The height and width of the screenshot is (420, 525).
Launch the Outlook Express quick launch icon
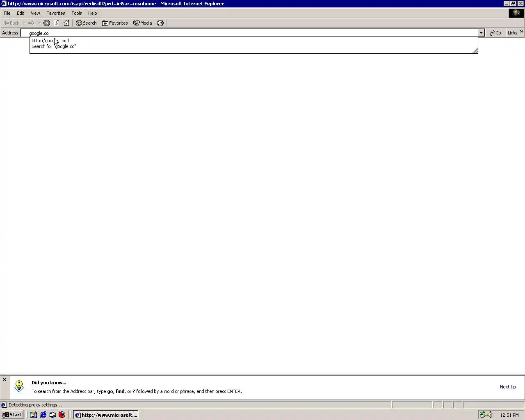(52, 415)
